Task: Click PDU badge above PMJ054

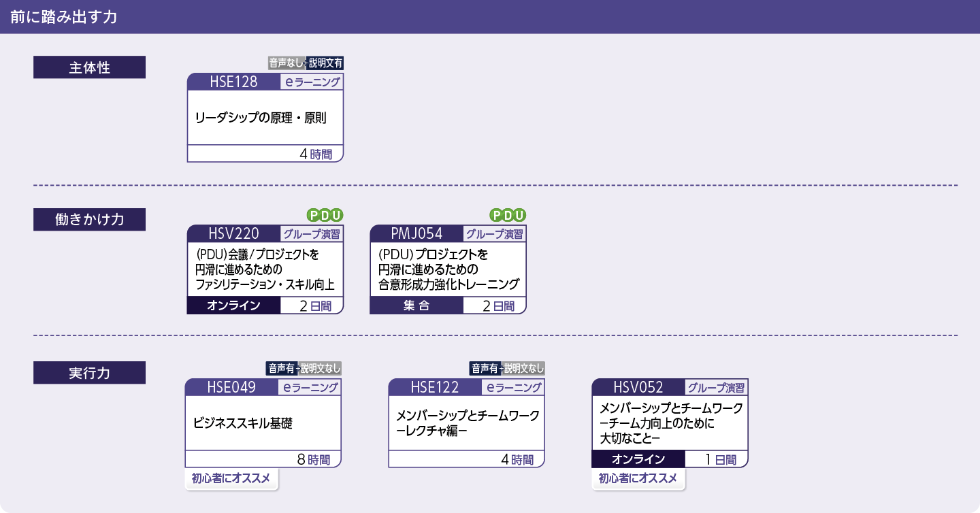Action: coord(508,216)
